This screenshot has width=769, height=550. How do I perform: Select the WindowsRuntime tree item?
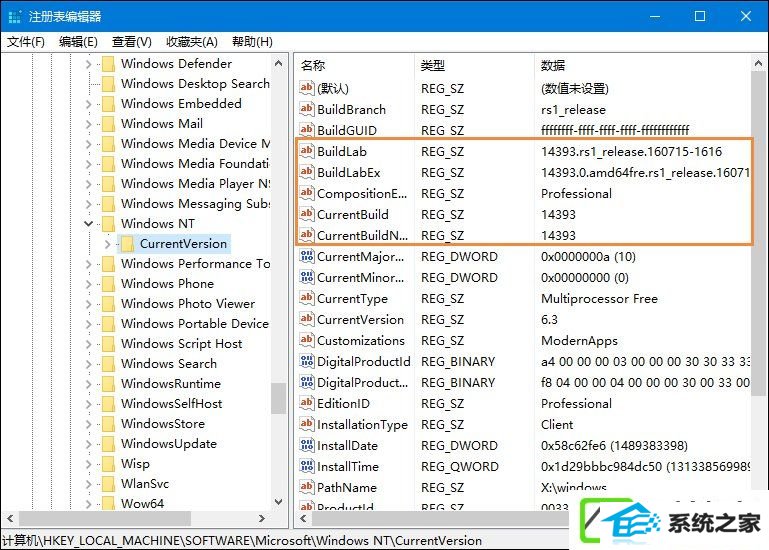pos(171,384)
